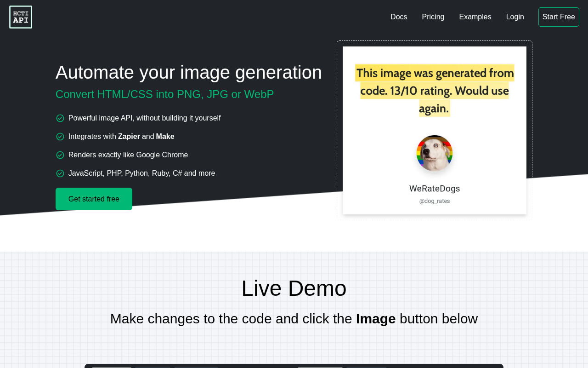Image resolution: width=588 pixels, height=368 pixels.
Task: Open the Docs menu item
Action: pyautogui.click(x=399, y=17)
